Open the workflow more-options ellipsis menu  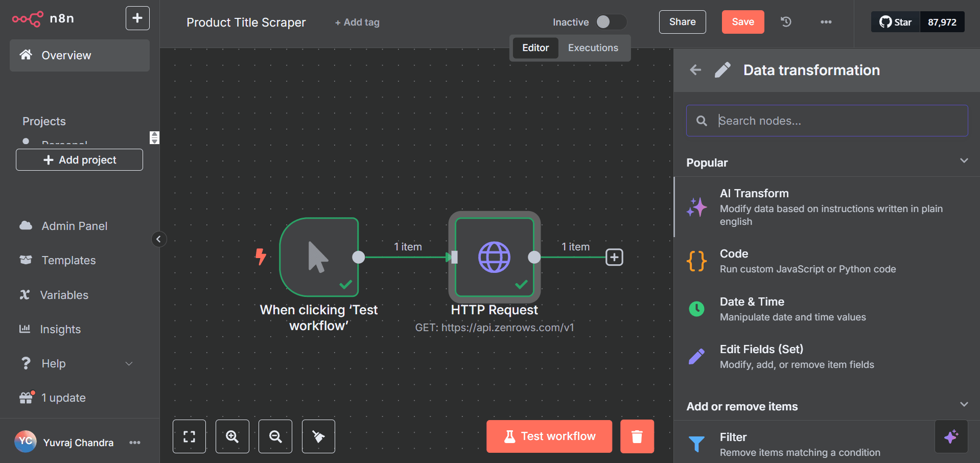(x=826, y=22)
